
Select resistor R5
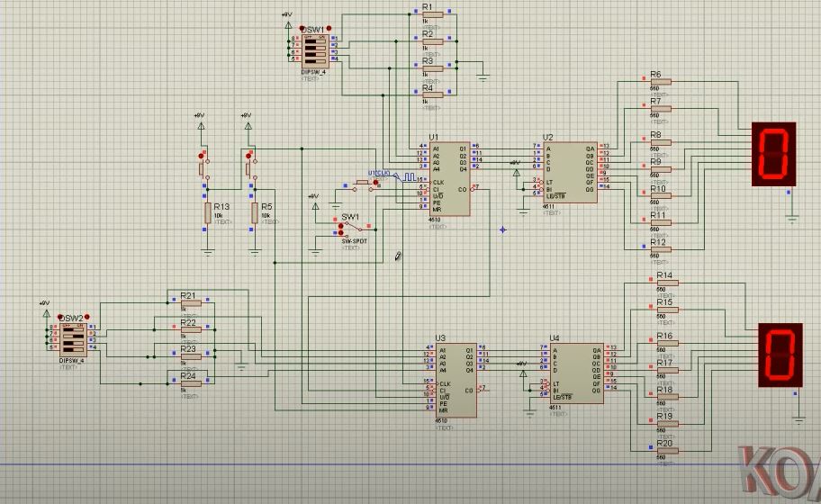(x=255, y=213)
